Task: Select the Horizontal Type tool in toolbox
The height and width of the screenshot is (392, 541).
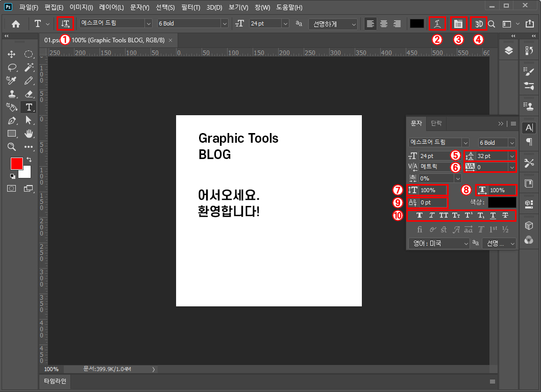Action: (29, 107)
